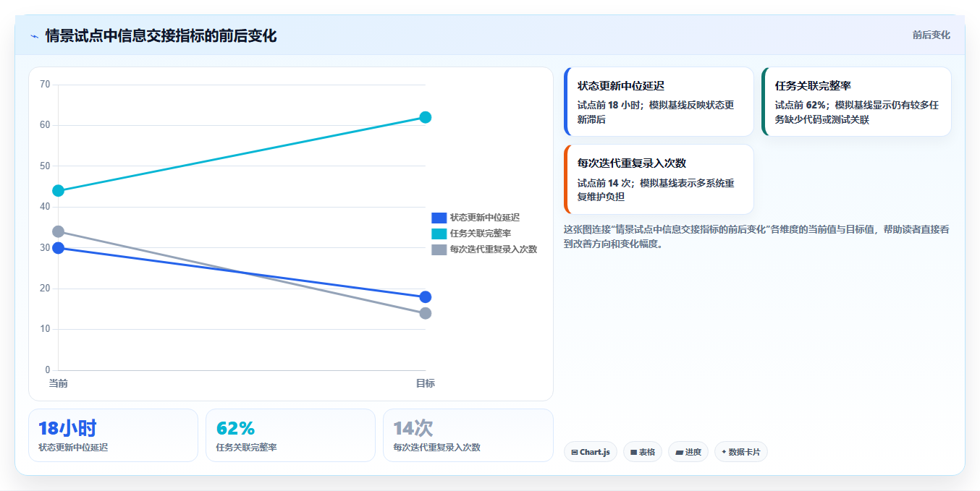Click the 70 y-axis tick label
Viewport: 980px width, 491px height.
pyautogui.click(x=45, y=85)
